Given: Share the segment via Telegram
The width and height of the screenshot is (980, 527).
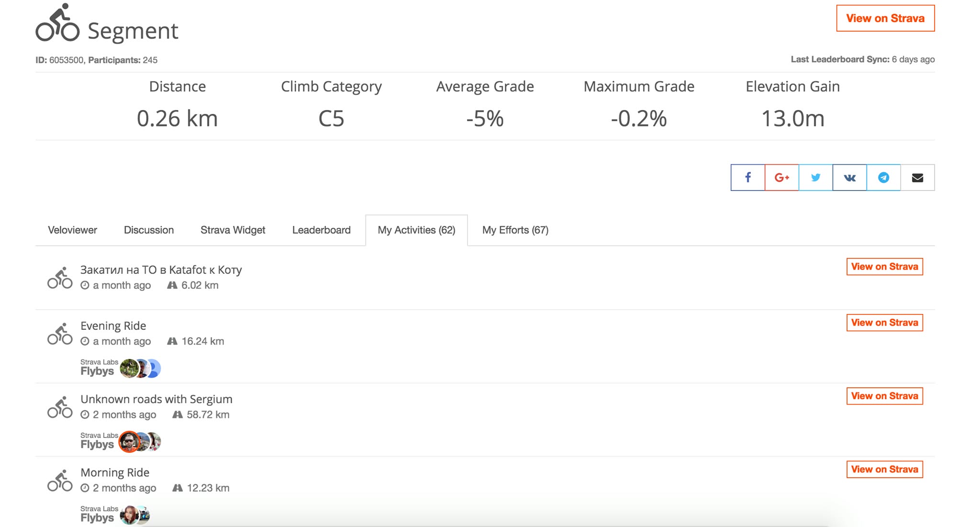Looking at the screenshot, I should [x=883, y=178].
